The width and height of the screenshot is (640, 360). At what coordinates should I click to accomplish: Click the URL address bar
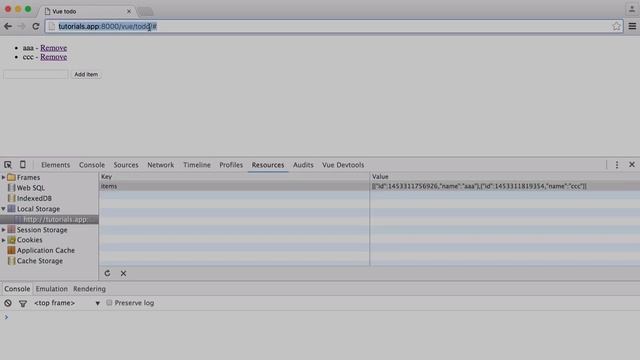click(x=334, y=27)
